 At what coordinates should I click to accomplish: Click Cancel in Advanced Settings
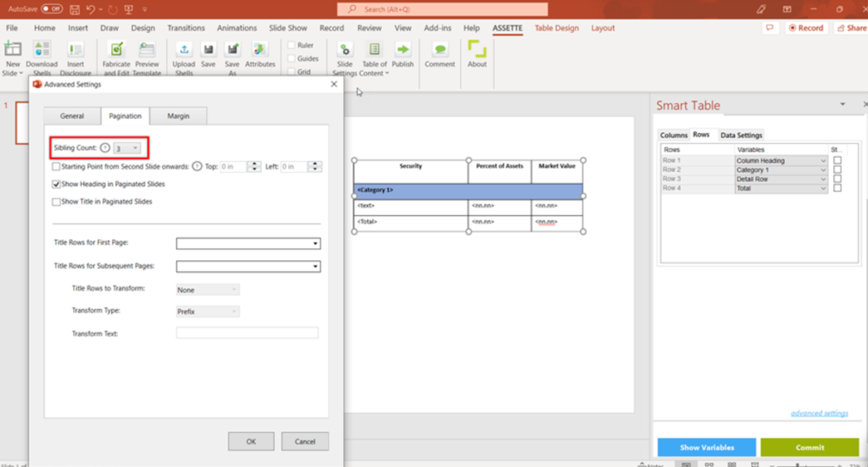[304, 442]
